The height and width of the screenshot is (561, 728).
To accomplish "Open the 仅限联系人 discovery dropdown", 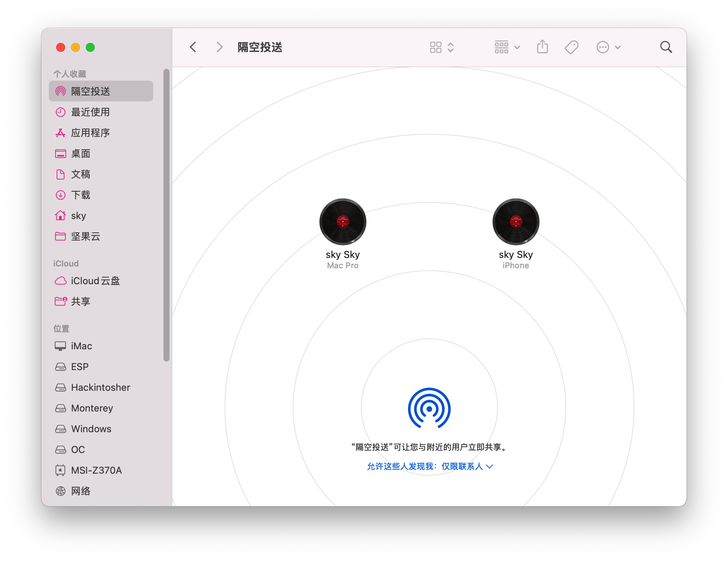I will 467,466.
